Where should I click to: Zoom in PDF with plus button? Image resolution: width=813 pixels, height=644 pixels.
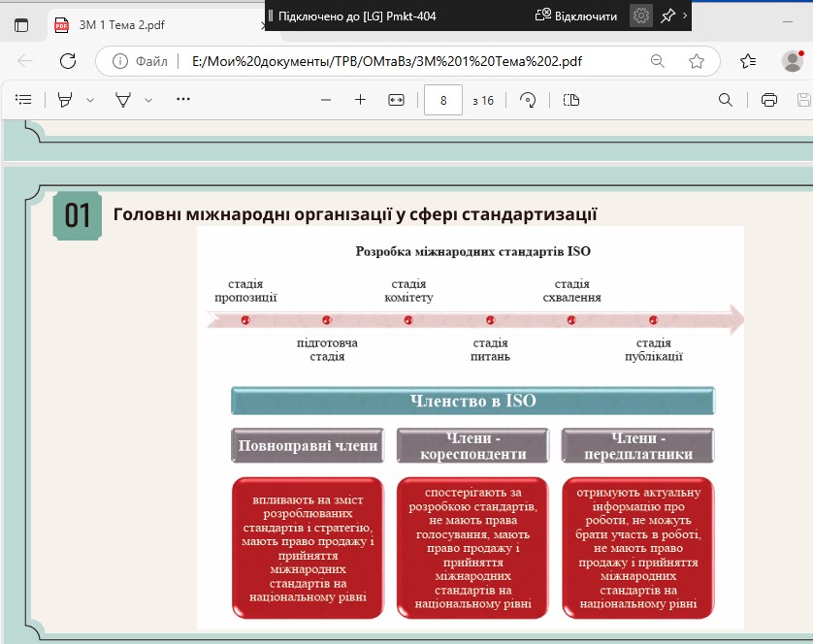click(x=360, y=100)
